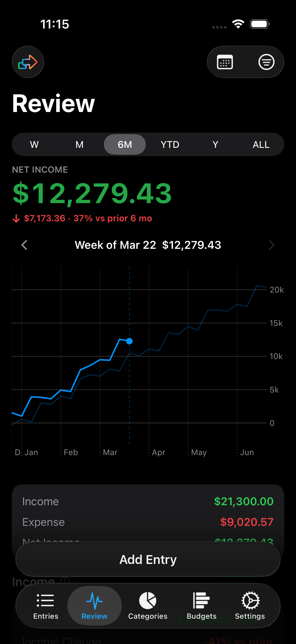Open the Categories pie chart tab

coord(148,605)
